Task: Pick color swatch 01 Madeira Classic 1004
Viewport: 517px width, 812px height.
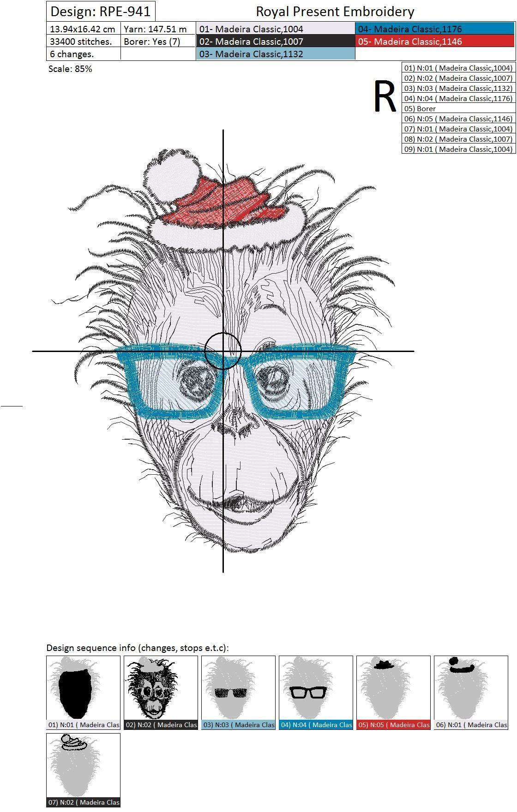Action: [276, 29]
